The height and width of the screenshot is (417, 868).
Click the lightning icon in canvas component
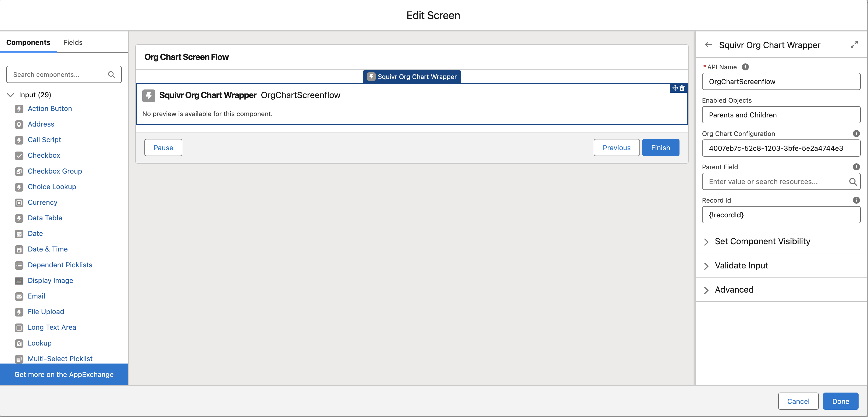point(149,96)
